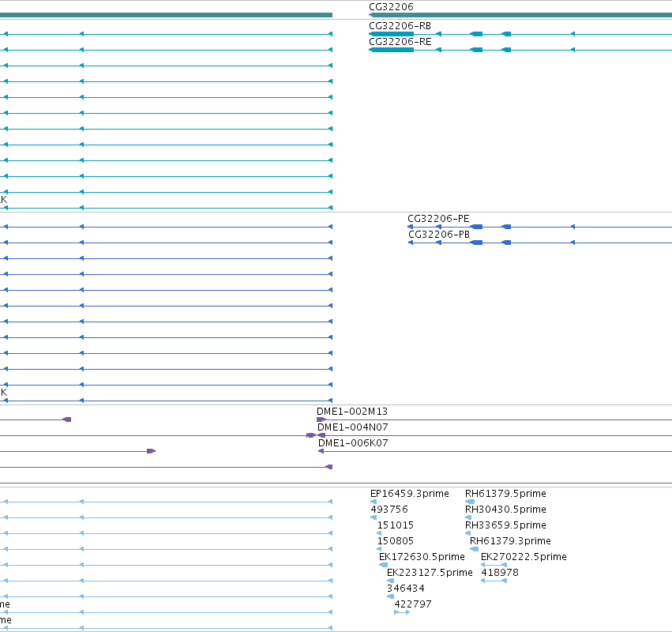
Task: Click the EK270222.5prime feature glyph
Action: 494,565
